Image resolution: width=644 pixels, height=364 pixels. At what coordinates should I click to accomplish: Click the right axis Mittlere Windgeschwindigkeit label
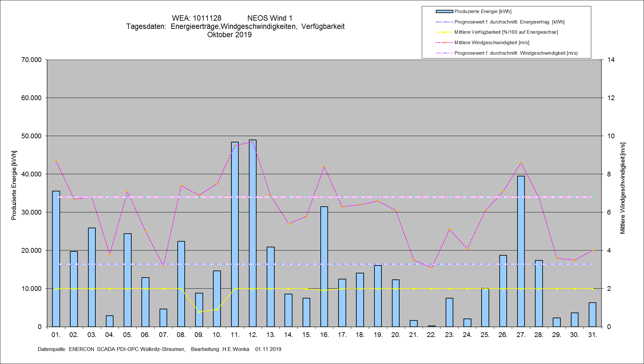pos(622,188)
